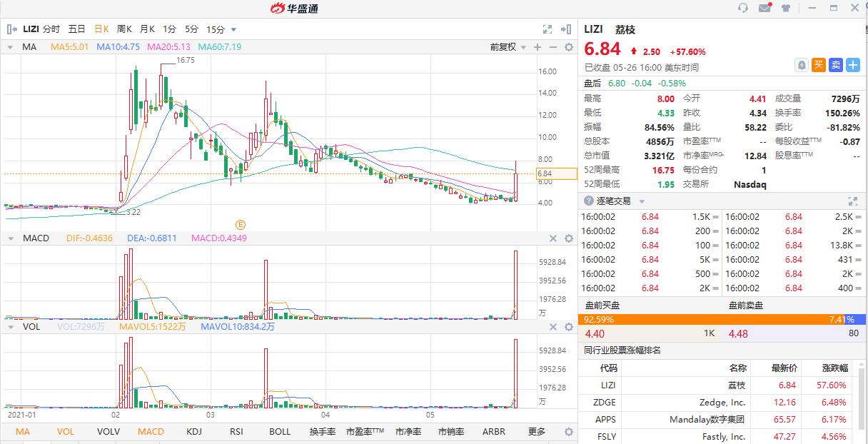Click the 华盛通 app logo
The width and height of the screenshot is (868, 444).
point(294,9)
